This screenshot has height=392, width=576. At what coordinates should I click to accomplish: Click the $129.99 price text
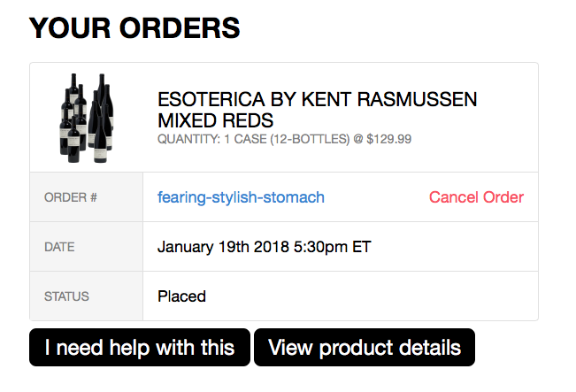(x=389, y=140)
